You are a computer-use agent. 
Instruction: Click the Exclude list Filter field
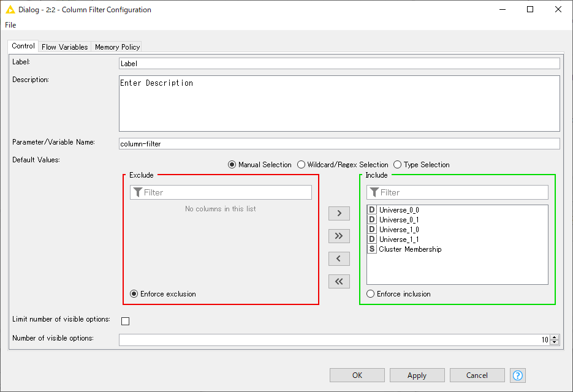click(221, 192)
